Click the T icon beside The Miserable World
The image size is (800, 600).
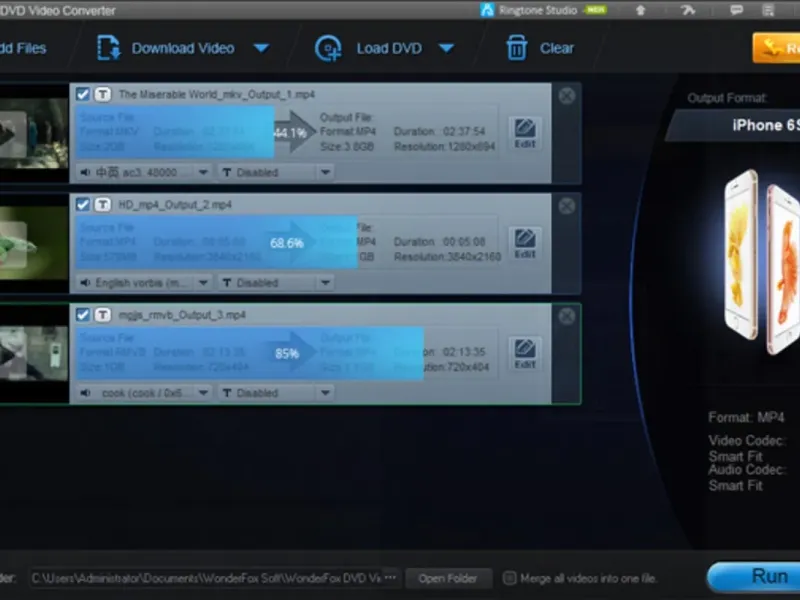pyautogui.click(x=103, y=94)
